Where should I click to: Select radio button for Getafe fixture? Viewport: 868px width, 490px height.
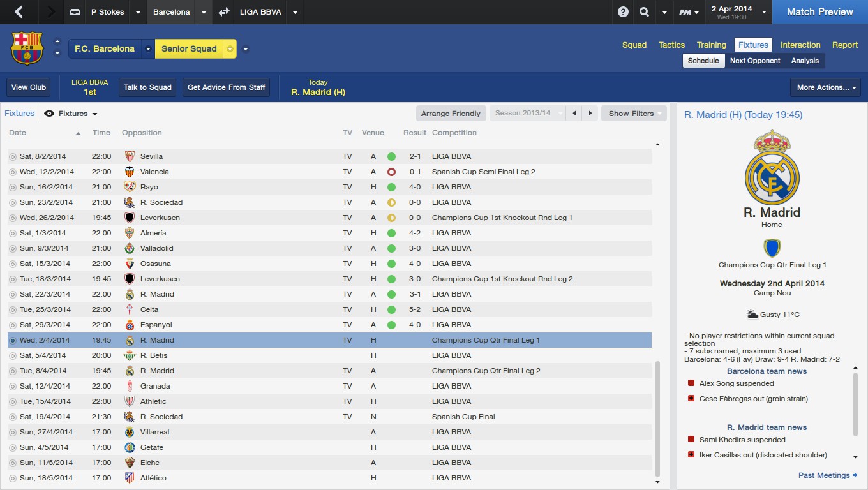[x=12, y=447]
